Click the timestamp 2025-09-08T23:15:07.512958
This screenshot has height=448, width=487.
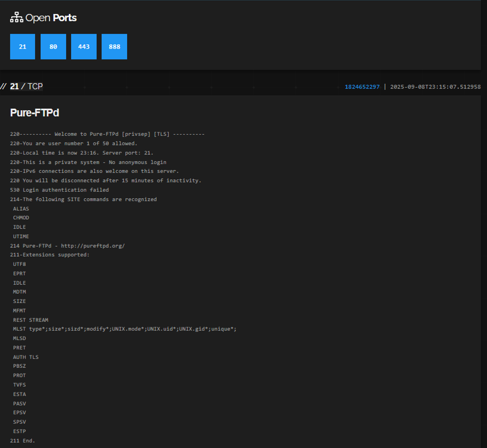click(x=435, y=87)
